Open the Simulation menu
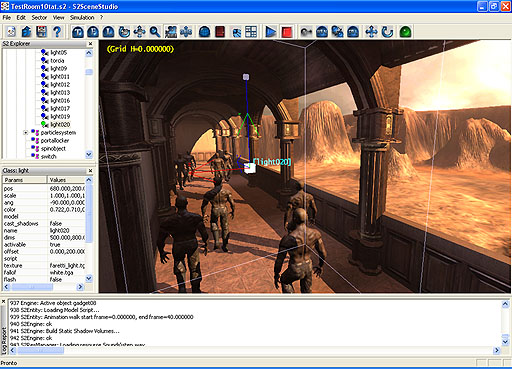The image size is (512, 369). (x=82, y=17)
